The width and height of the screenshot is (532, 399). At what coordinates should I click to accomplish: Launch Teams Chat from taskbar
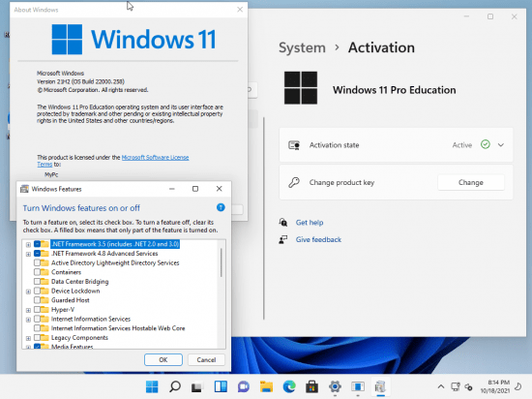[243, 386]
